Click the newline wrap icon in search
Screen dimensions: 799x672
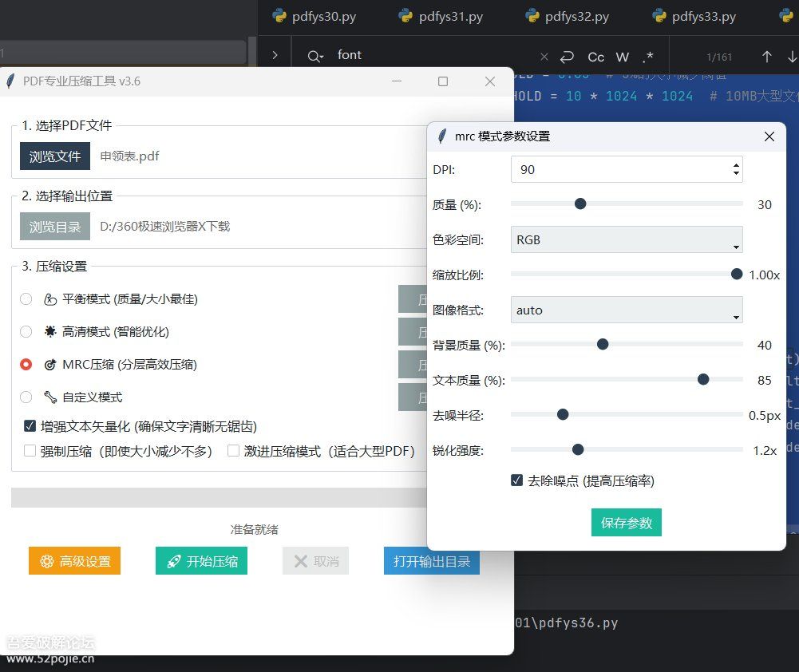coord(567,57)
